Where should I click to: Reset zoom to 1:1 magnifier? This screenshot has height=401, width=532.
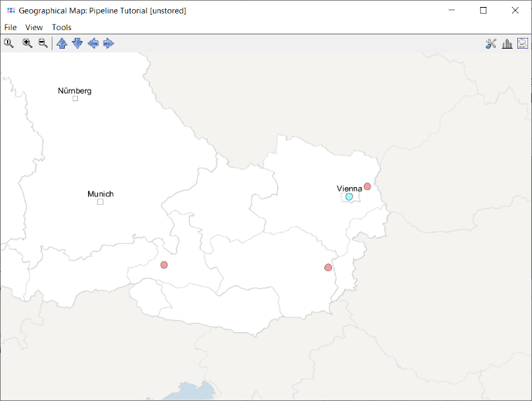pos(9,43)
